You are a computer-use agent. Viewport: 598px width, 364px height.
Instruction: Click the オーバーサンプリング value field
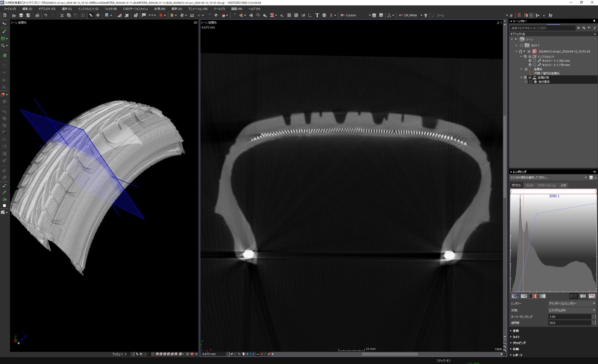569,317
